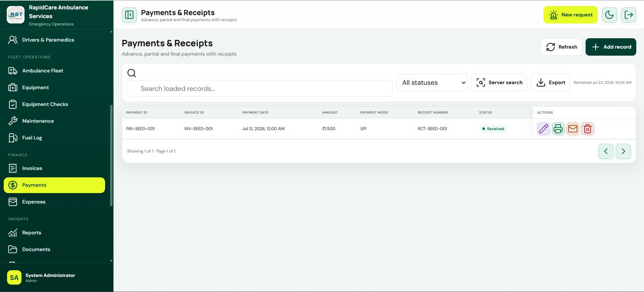
Task: Click the sidebar scroll down arrow
Action: [111, 261]
